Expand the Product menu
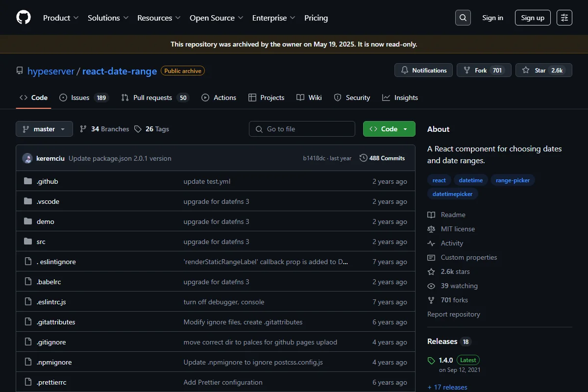The height and width of the screenshot is (392, 588). click(61, 18)
